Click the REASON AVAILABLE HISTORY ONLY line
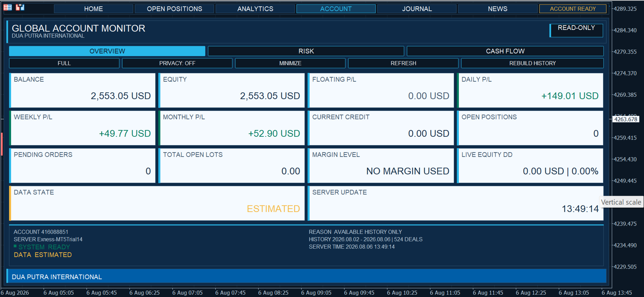Image resolution: width=644 pixels, height=297 pixels. click(355, 232)
